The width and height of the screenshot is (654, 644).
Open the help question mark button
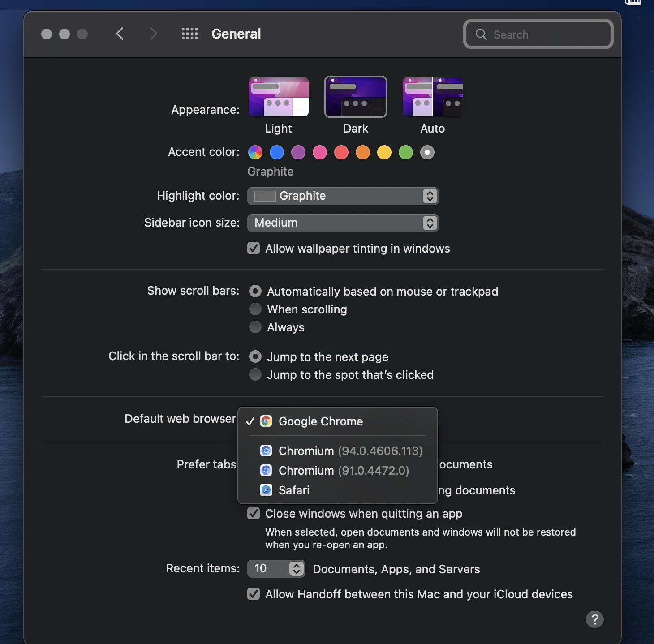point(594,619)
